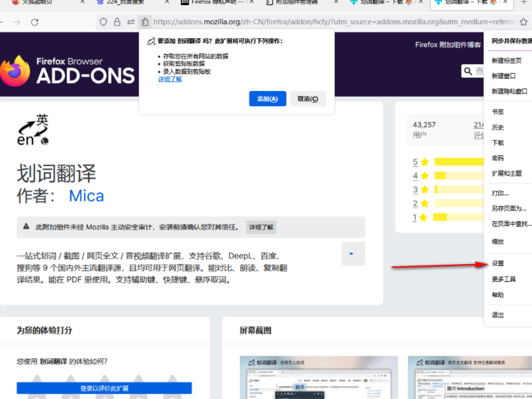
Task: Click the search magnifier icon on the add-ons page
Action: click(x=468, y=71)
